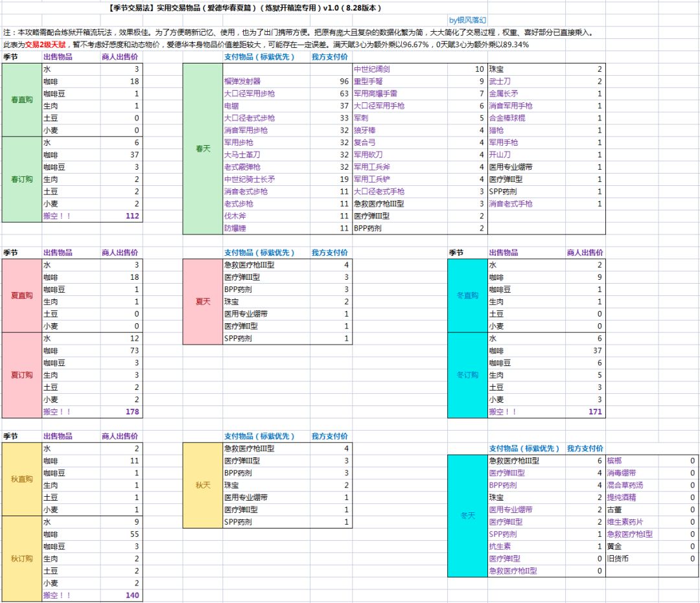
Task: Select the spring 搬空 total 112 cell
Action: tap(121, 216)
